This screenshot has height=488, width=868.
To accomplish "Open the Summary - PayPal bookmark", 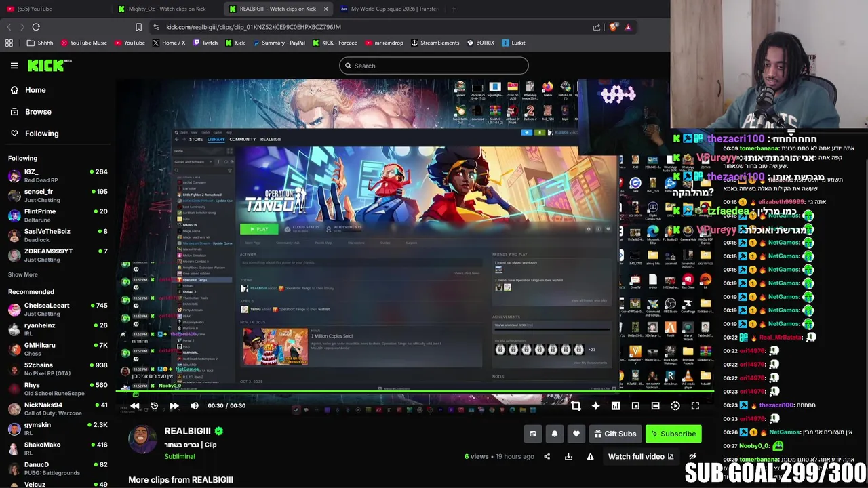I will click(x=278, y=43).
